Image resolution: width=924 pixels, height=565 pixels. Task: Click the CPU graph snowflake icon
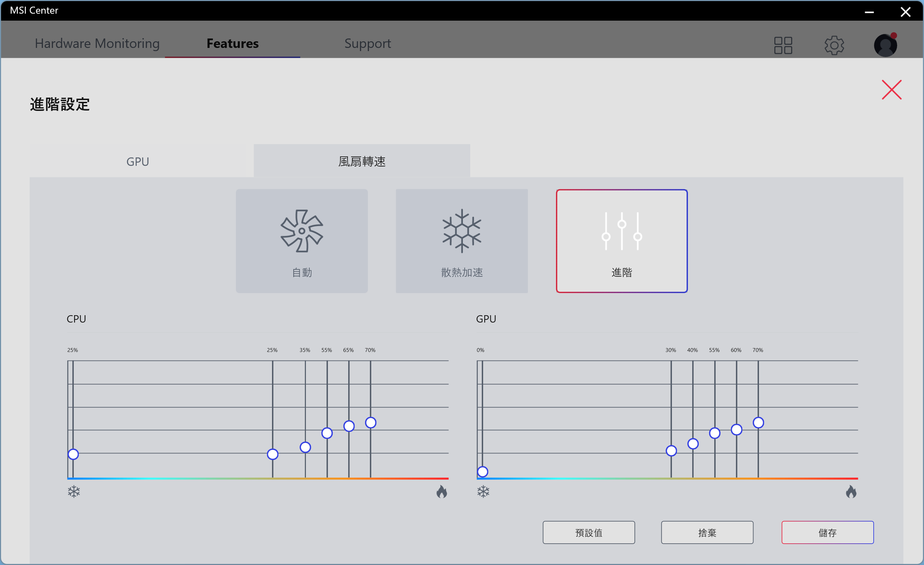(74, 492)
